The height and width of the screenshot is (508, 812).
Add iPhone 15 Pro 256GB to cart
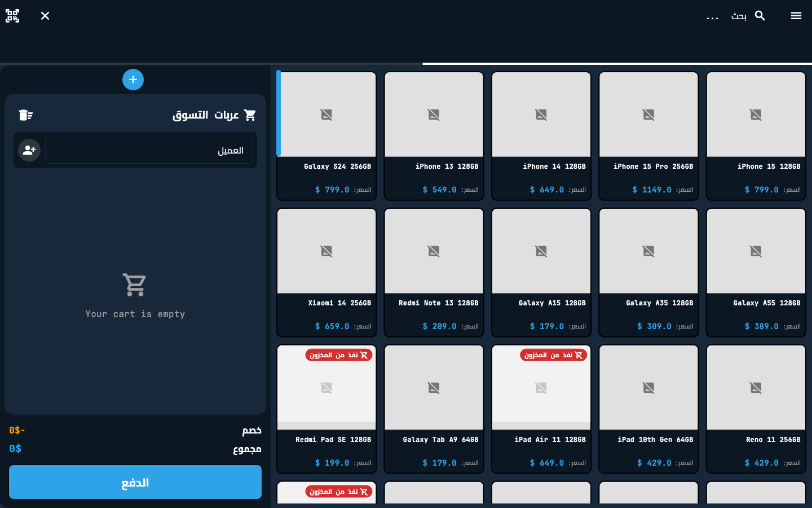(648, 136)
